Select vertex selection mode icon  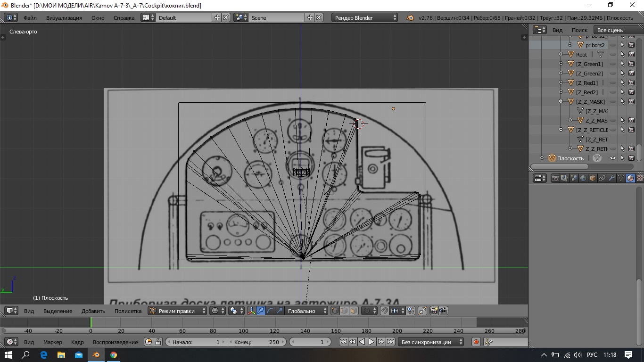335,311
